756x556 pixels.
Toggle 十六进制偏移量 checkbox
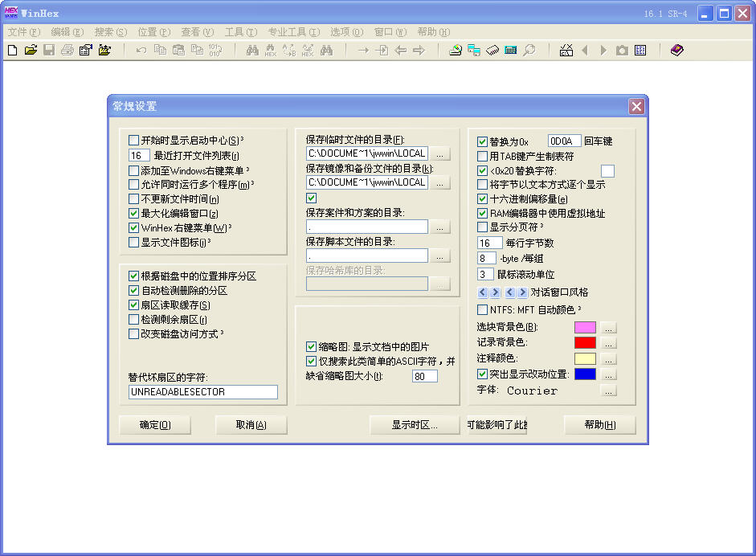click(482, 198)
